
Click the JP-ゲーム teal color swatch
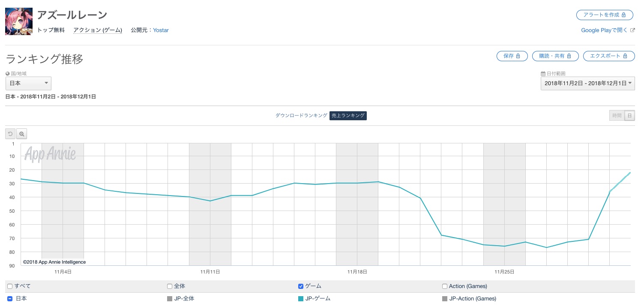click(301, 299)
